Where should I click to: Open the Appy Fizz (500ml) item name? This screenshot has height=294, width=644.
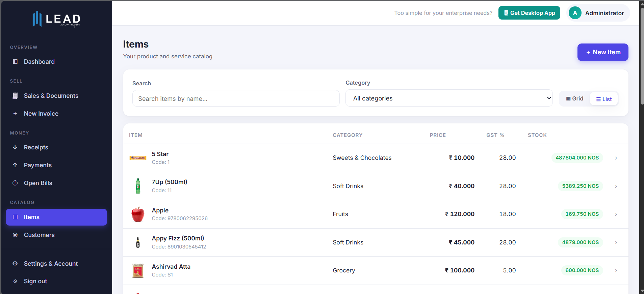178,238
